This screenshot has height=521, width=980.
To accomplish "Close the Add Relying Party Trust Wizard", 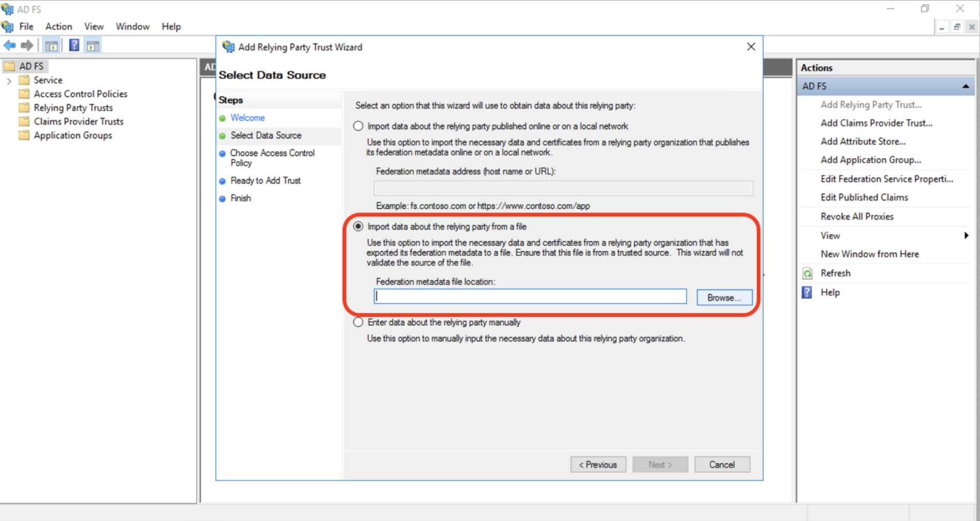I will 751,47.
